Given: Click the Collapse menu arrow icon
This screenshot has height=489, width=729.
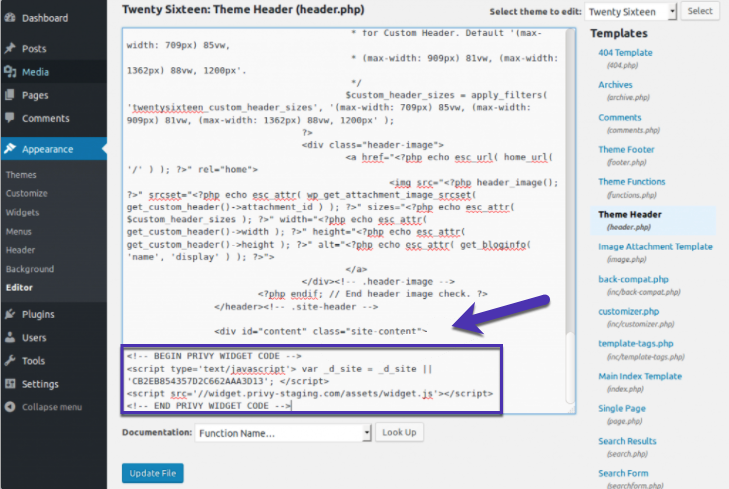Looking at the screenshot, I should tap(10, 407).
